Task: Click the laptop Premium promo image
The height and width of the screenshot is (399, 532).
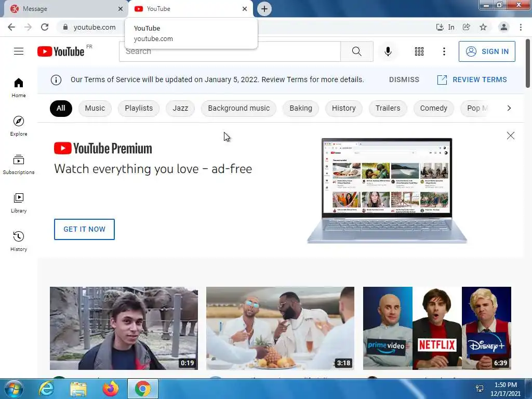Action: coord(387,191)
